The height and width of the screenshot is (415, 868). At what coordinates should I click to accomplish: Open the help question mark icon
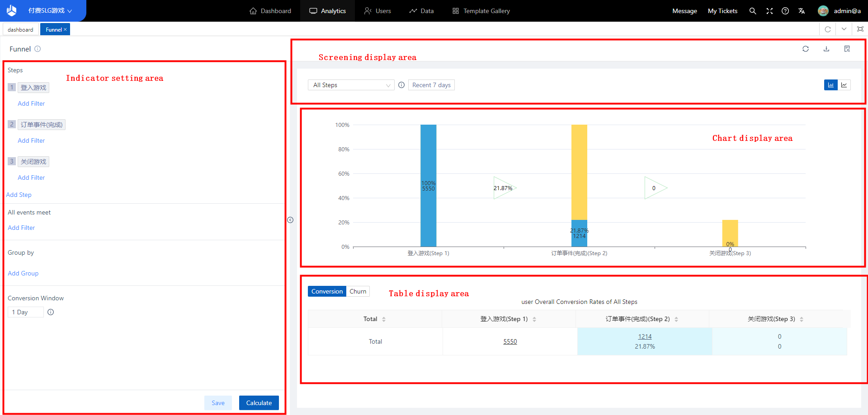(785, 11)
